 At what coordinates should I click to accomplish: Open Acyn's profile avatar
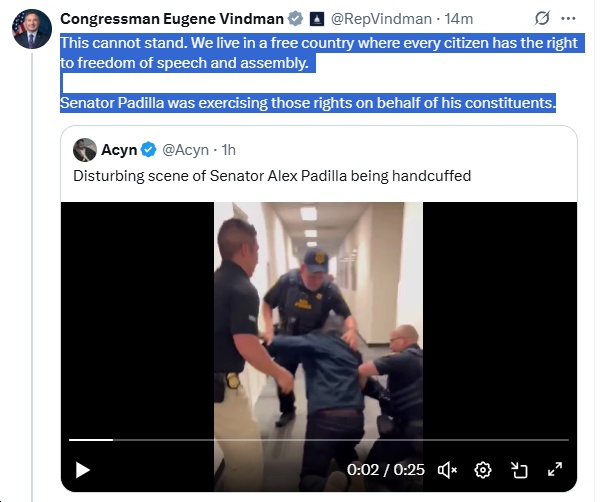click(85, 150)
